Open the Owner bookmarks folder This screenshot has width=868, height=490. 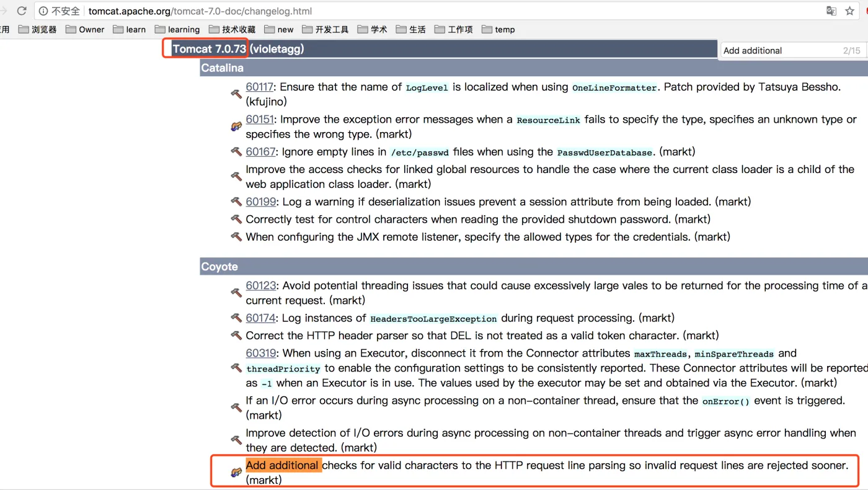[x=85, y=29]
